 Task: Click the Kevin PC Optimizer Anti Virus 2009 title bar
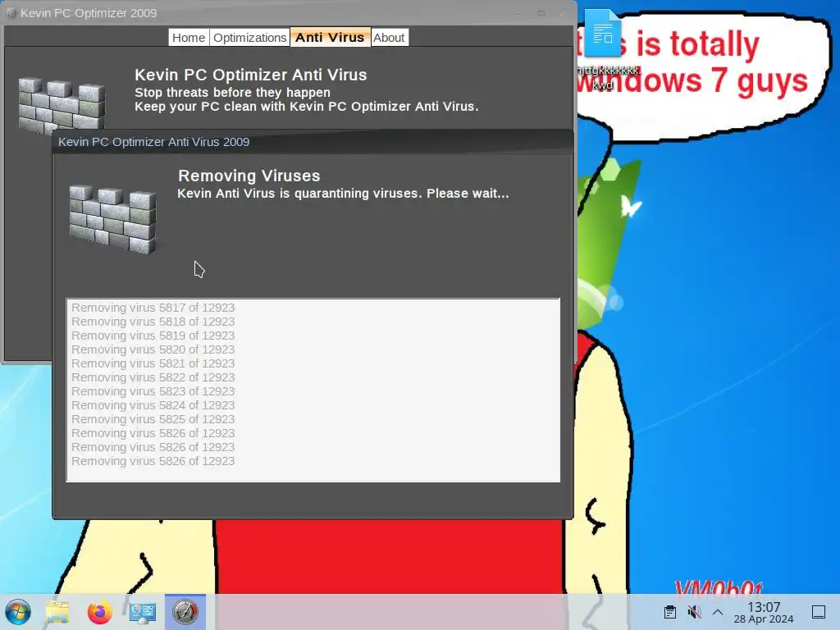pos(313,142)
